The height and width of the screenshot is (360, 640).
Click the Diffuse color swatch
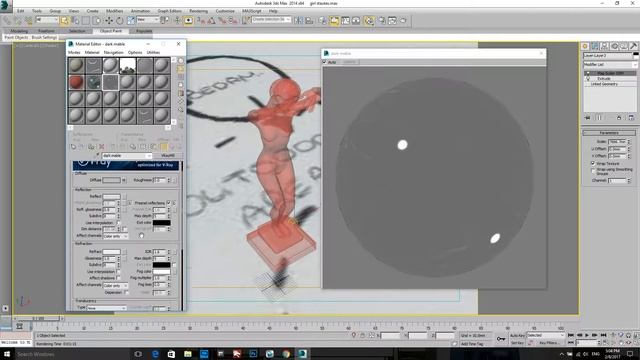pyautogui.click(x=111, y=180)
